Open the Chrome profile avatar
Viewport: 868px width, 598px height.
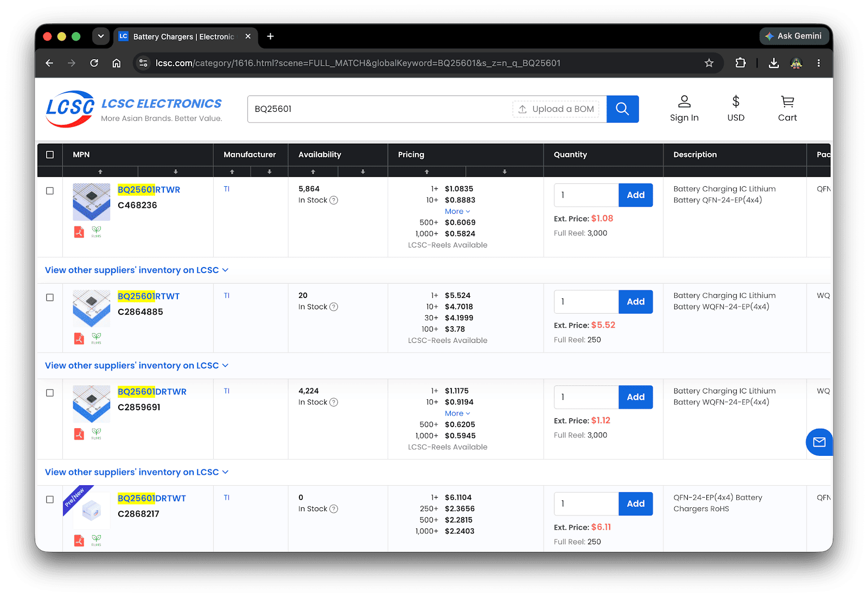click(796, 63)
